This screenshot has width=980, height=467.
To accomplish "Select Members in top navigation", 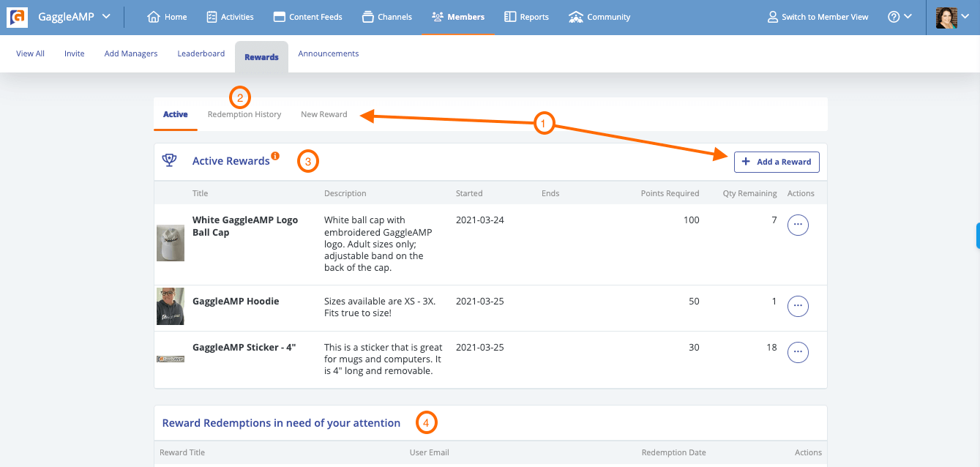I will tap(458, 17).
